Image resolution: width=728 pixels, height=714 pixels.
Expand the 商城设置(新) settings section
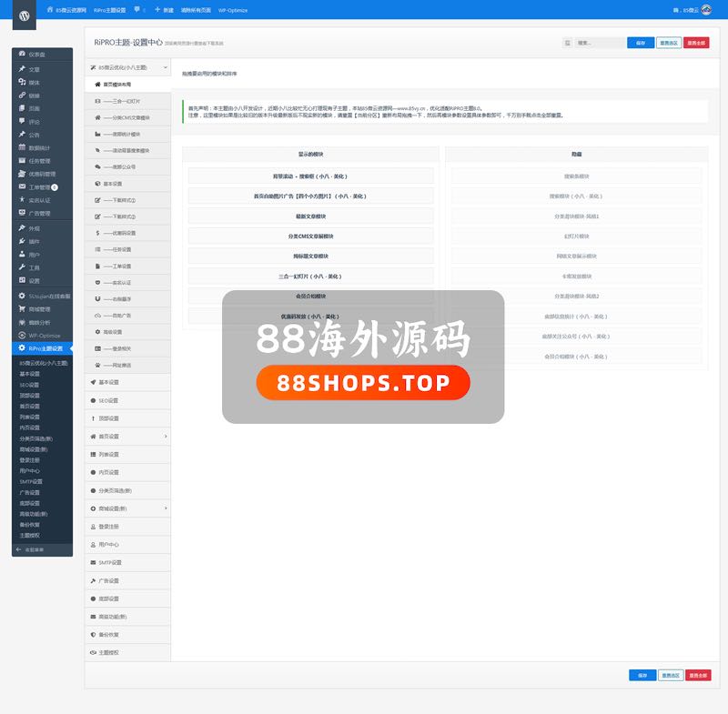pos(165,508)
